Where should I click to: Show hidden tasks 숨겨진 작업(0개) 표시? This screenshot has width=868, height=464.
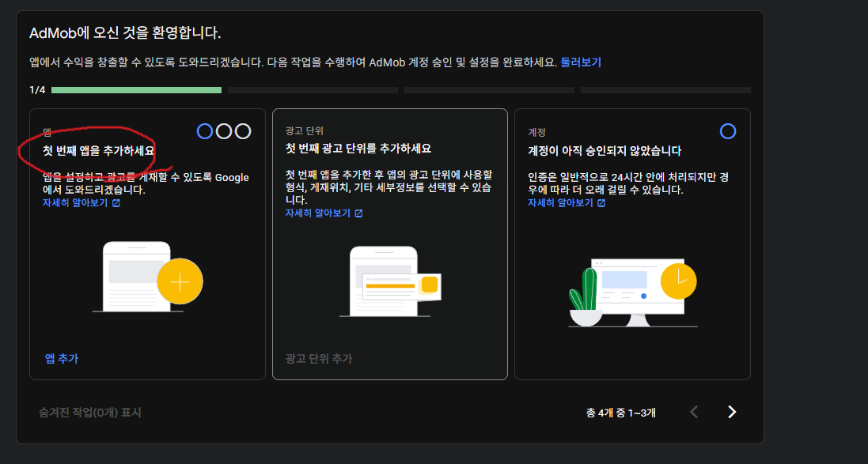tap(89, 413)
